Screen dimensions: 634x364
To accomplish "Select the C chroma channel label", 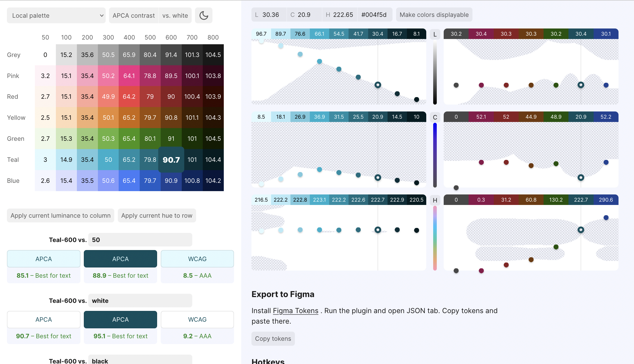I will pyautogui.click(x=435, y=117).
